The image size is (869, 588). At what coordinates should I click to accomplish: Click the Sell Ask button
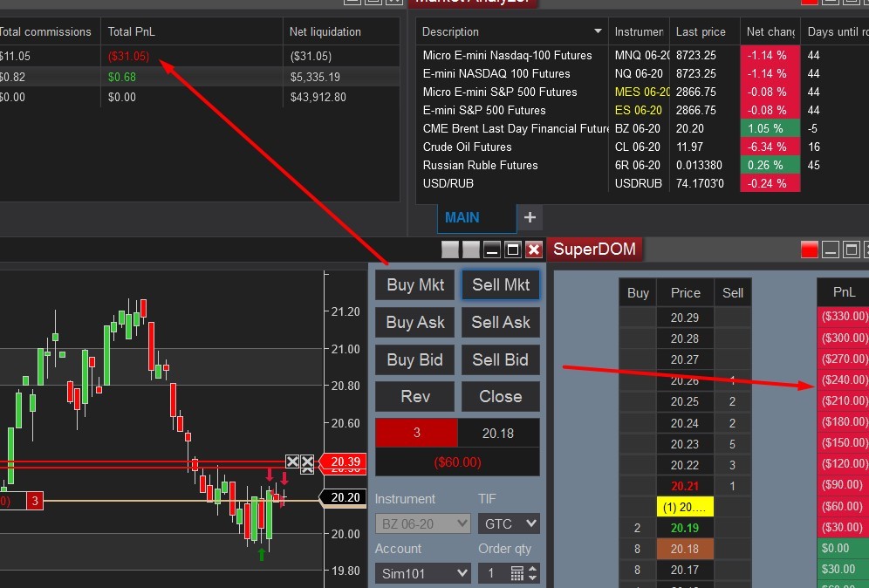[x=501, y=323]
